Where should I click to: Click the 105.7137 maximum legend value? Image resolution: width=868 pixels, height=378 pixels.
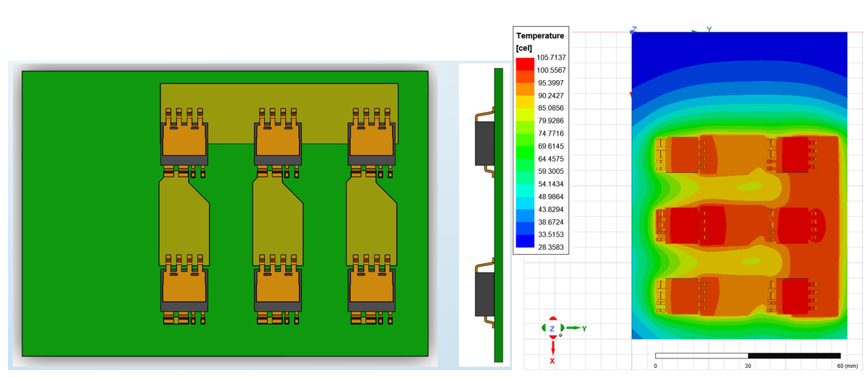coord(551,58)
